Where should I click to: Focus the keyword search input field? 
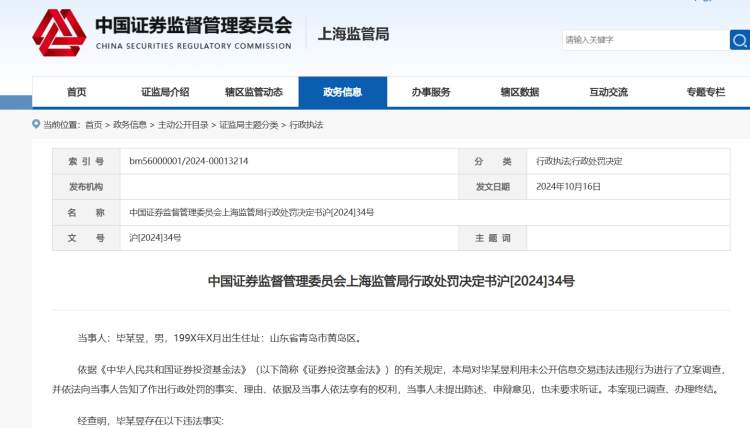pos(643,40)
